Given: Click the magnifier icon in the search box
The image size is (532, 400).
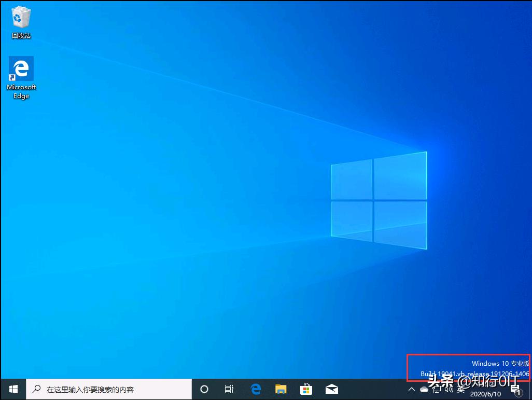Looking at the screenshot, I should [x=36, y=389].
